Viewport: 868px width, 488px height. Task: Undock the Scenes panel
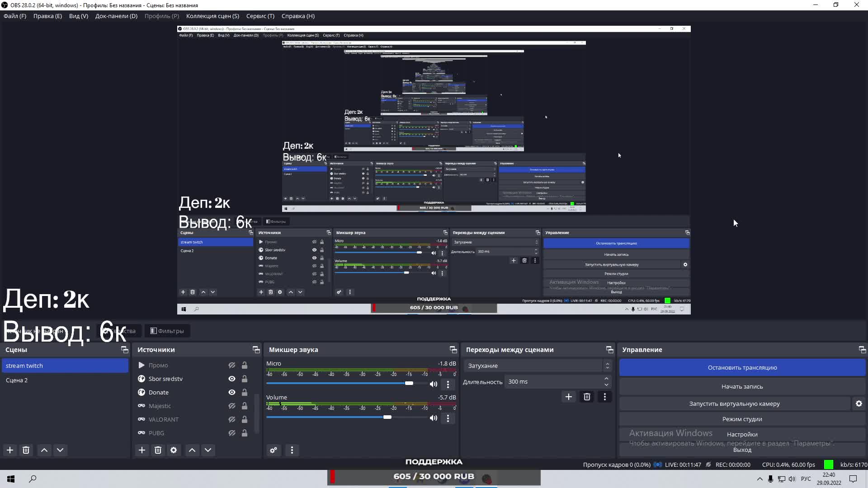pos(125,350)
